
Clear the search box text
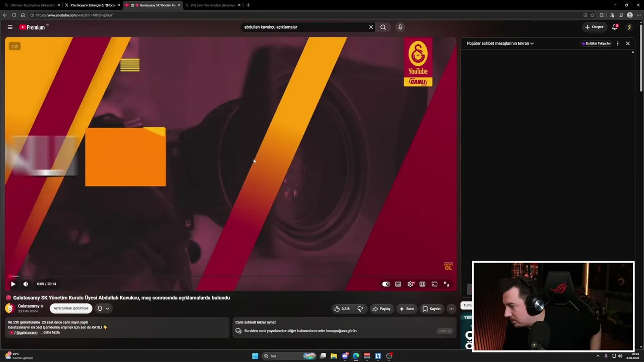pyautogui.click(x=371, y=27)
